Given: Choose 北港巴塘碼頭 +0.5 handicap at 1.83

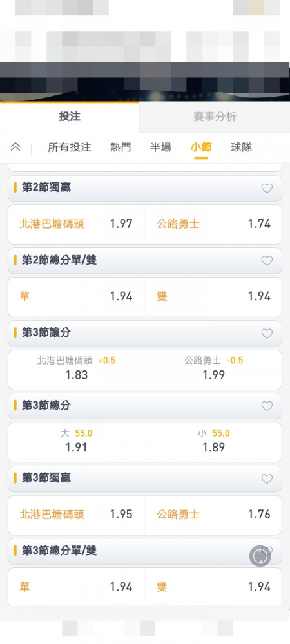Looking at the screenshot, I should coord(77,368).
